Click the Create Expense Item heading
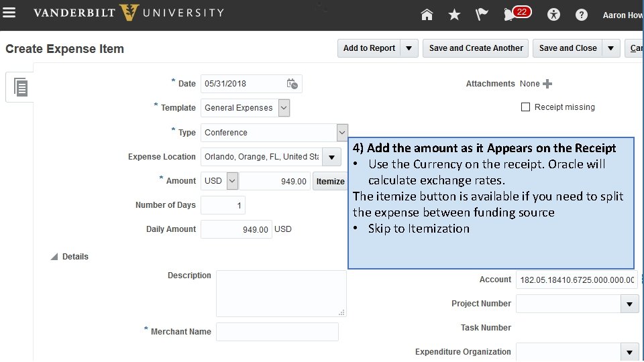The width and height of the screenshot is (644, 362). coord(64,49)
